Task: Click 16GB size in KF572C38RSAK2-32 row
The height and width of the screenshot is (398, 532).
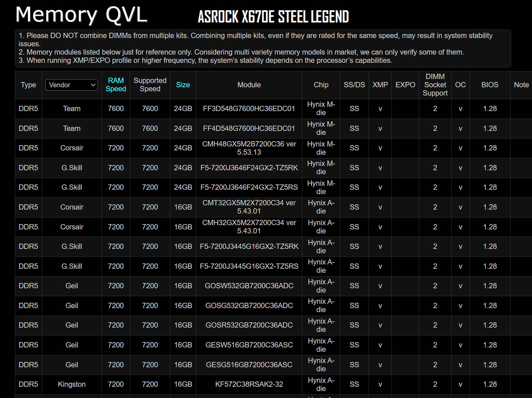Action: tap(183, 384)
